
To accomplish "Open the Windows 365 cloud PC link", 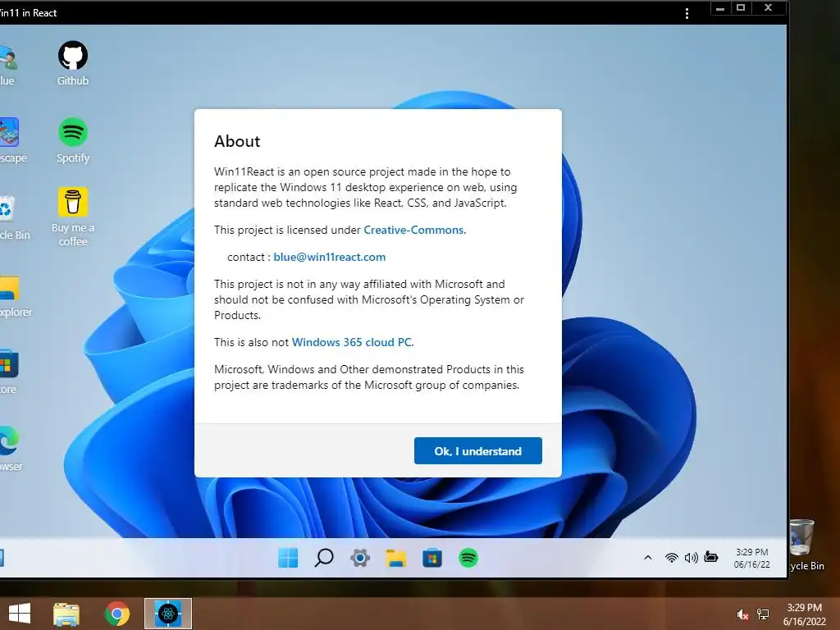I will (353, 342).
